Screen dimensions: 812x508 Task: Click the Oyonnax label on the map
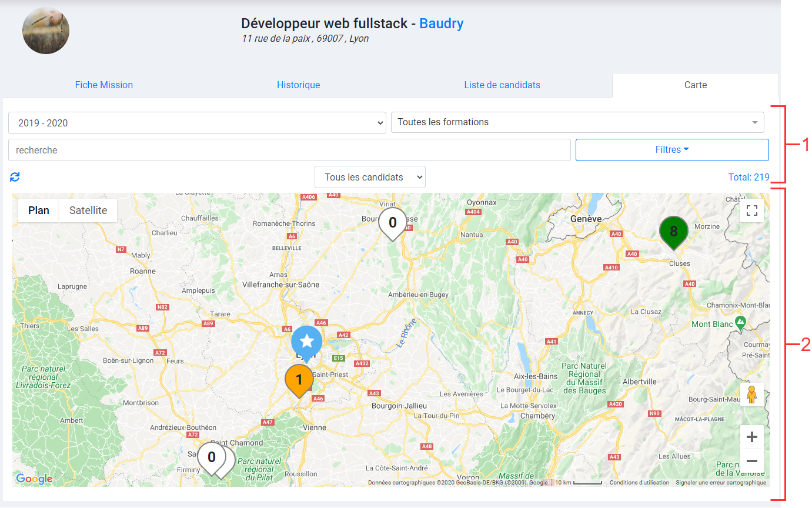[x=482, y=202]
